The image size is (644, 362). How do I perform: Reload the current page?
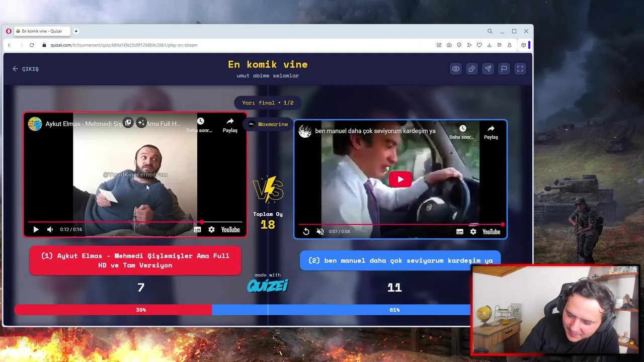[32, 45]
